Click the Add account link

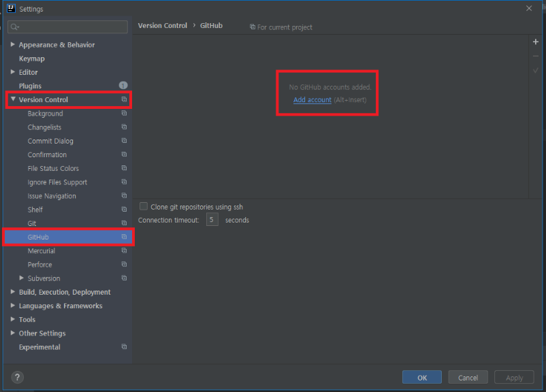(312, 100)
